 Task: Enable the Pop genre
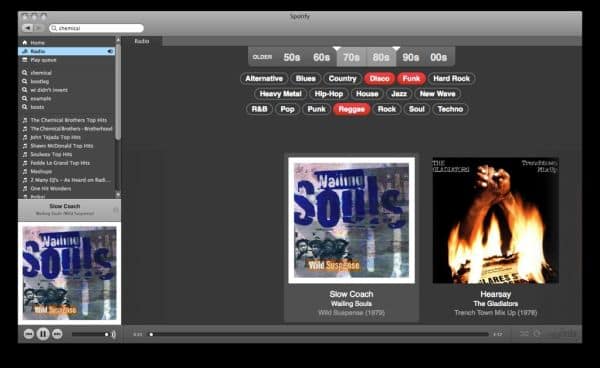[x=287, y=109]
